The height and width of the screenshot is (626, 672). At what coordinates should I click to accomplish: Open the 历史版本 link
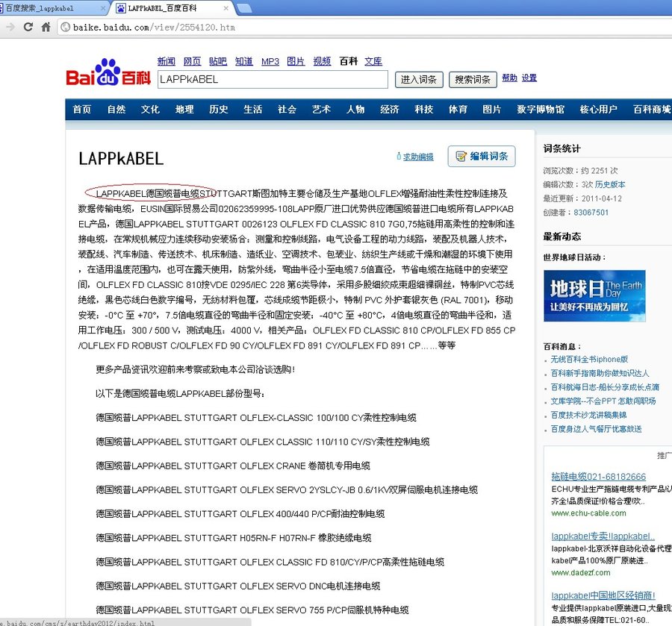pyautogui.click(x=610, y=184)
